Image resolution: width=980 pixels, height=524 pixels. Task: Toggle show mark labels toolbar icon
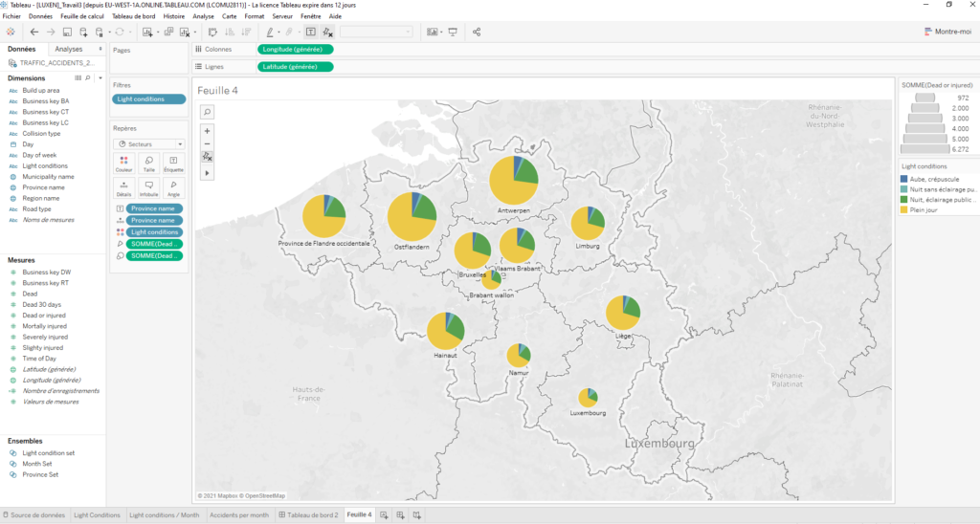[x=311, y=32]
